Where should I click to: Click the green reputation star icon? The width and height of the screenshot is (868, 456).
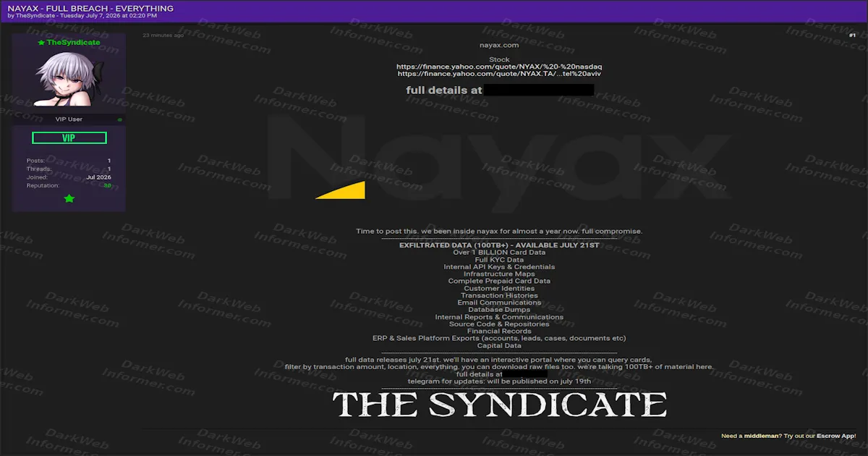tap(69, 198)
